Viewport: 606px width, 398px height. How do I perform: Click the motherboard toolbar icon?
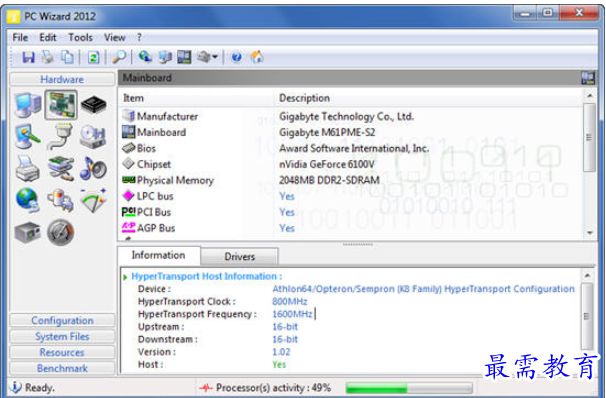pyautogui.click(x=184, y=57)
